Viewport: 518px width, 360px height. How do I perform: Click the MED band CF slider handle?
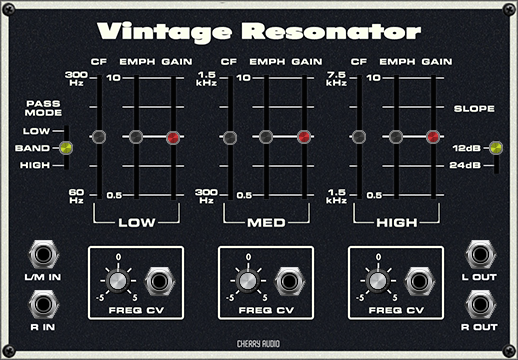tap(230, 137)
